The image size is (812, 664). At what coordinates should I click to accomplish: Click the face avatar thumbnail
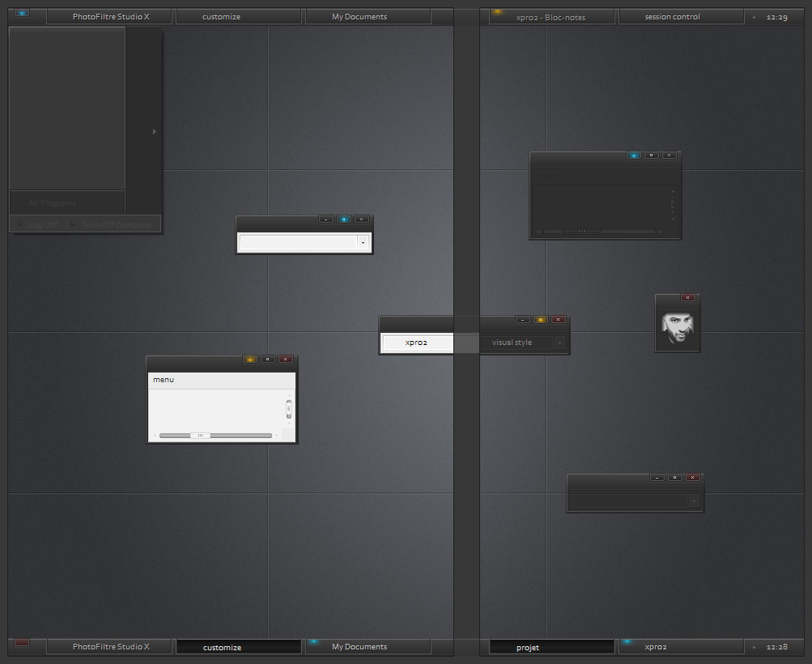point(678,328)
